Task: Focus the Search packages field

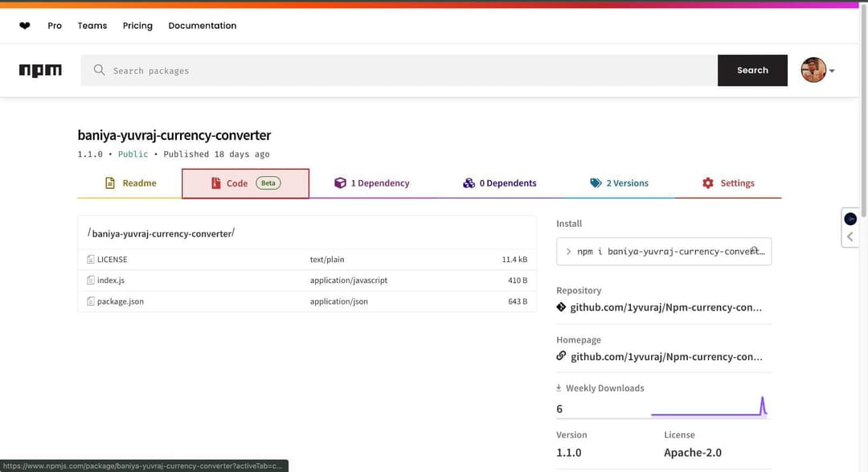Action: (x=399, y=70)
